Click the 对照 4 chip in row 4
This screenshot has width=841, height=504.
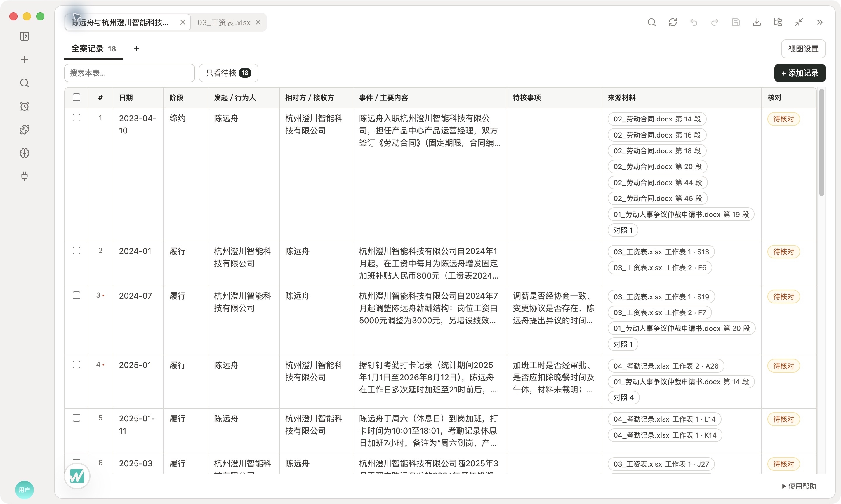pos(623,398)
